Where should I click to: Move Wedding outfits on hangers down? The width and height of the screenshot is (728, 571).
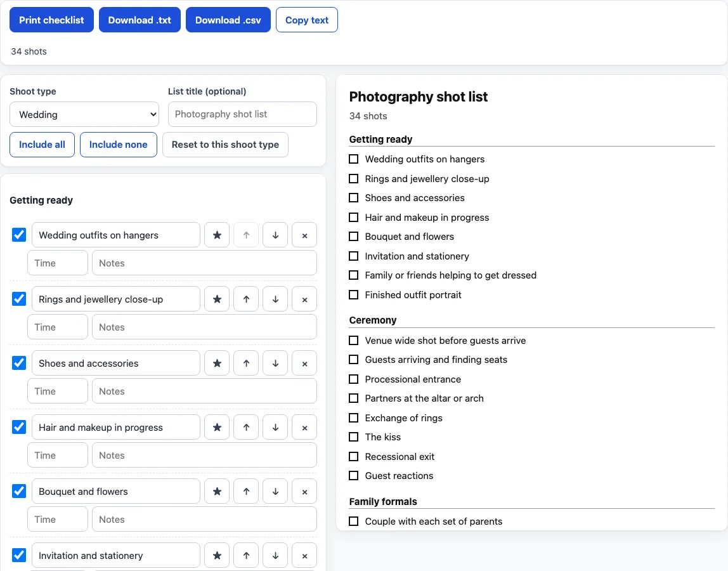275,235
